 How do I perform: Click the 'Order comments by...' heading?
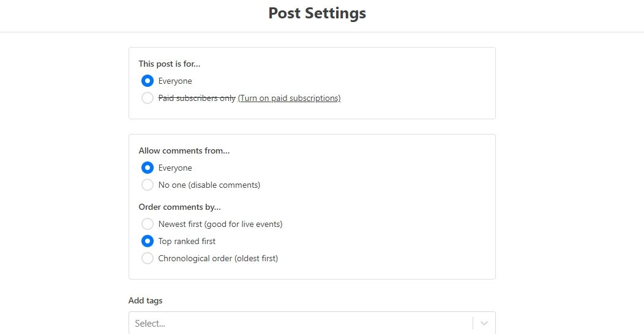179,207
